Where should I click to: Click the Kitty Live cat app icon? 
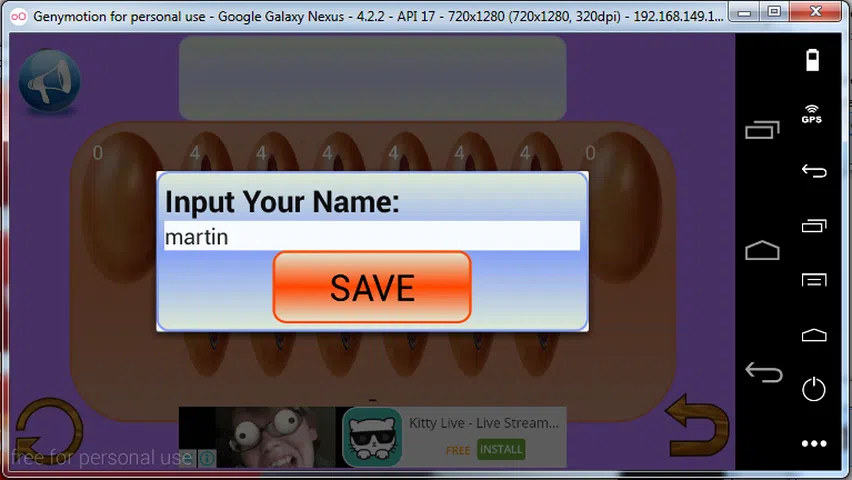[372, 438]
